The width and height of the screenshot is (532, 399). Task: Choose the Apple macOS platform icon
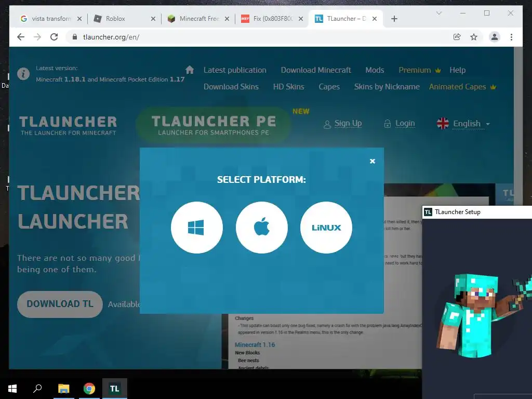262,228
